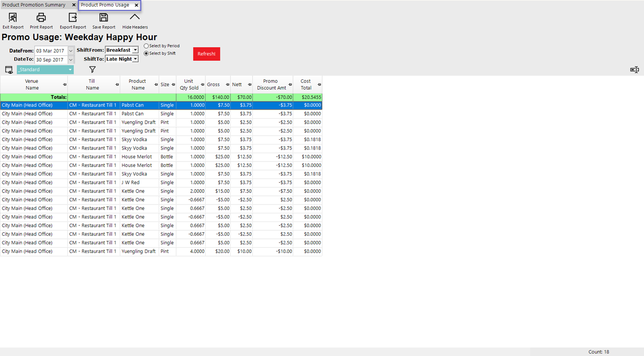644x356 pixels.
Task: Choose the Select by Period option
Action: click(146, 46)
